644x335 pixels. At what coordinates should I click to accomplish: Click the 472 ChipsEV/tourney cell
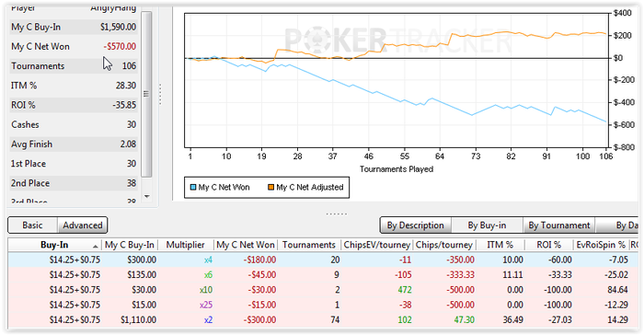[x=405, y=290]
